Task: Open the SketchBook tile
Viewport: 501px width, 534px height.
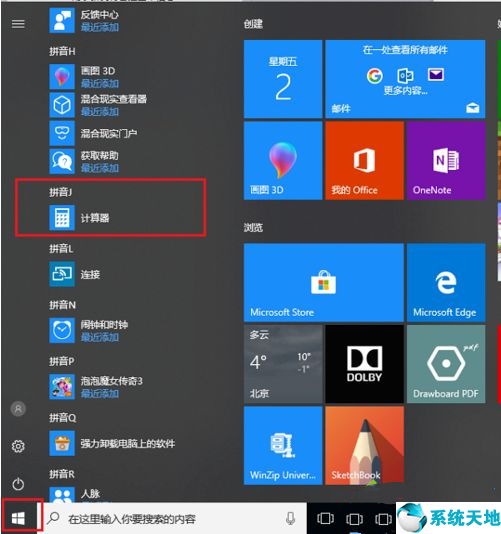Action: coord(364,445)
